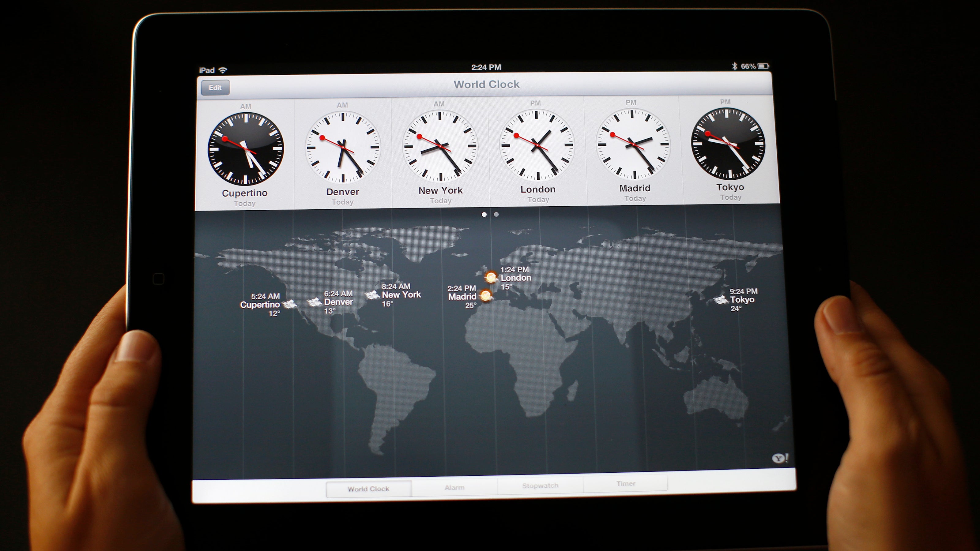Open the Cupertino analog clock
This screenshot has width=980, height=551.
pos(246,149)
